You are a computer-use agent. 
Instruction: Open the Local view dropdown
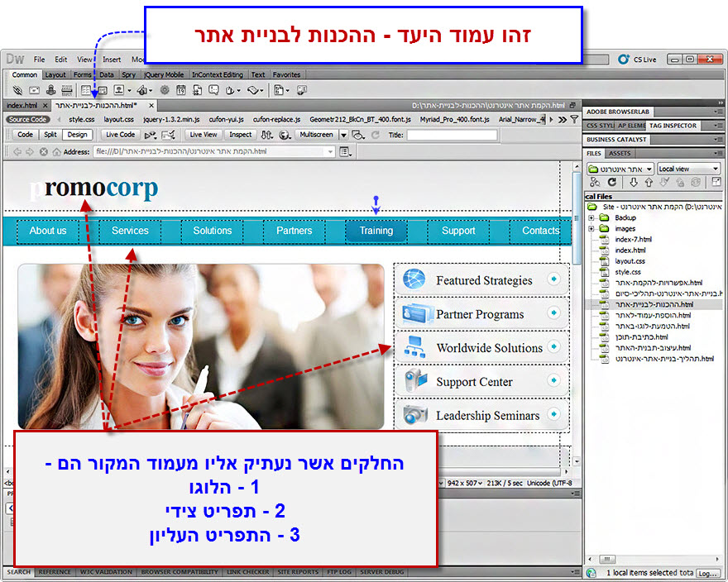point(688,169)
